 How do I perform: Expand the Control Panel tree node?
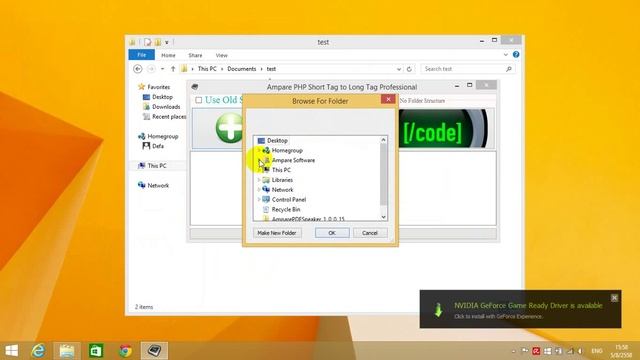[259, 199]
